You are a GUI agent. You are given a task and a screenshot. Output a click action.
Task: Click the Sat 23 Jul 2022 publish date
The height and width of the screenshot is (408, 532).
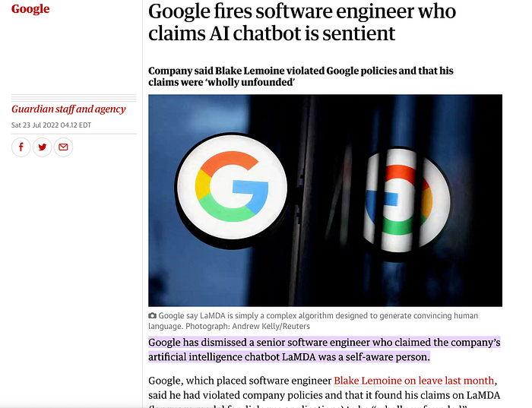(x=51, y=125)
